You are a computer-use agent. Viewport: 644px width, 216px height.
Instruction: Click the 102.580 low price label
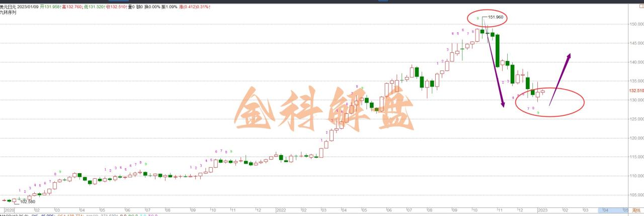(x=28, y=201)
